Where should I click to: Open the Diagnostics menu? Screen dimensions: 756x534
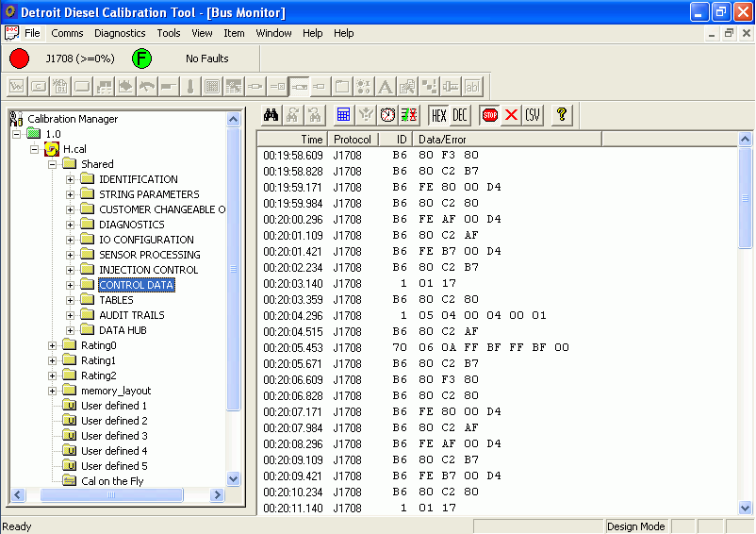(x=120, y=33)
